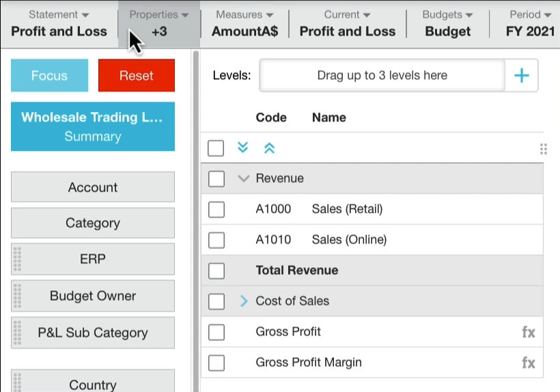
Task: Click the left panel vertical scrollbar
Action: pos(196,205)
